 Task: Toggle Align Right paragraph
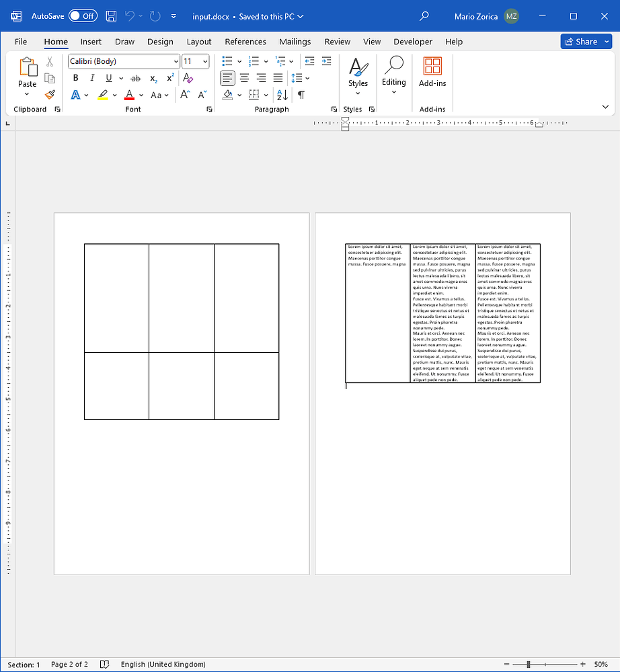pos(261,78)
